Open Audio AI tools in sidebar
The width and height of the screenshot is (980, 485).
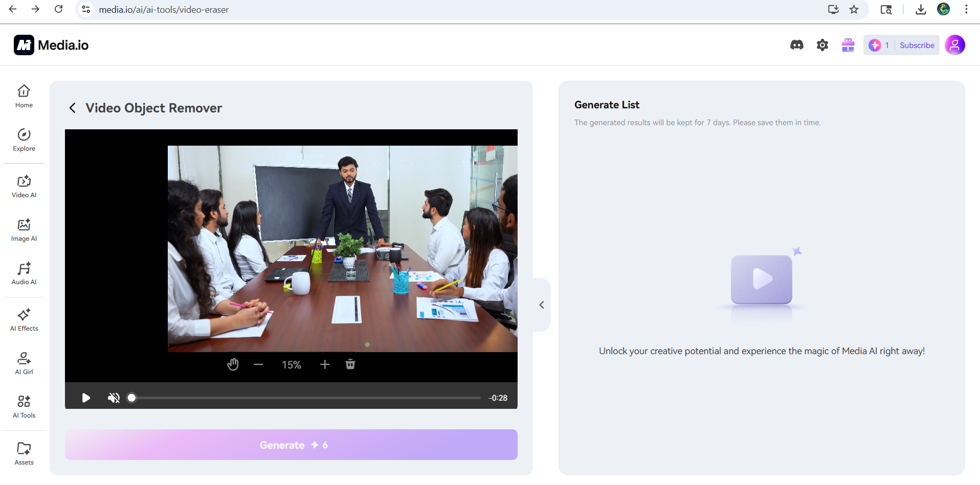[x=24, y=273]
